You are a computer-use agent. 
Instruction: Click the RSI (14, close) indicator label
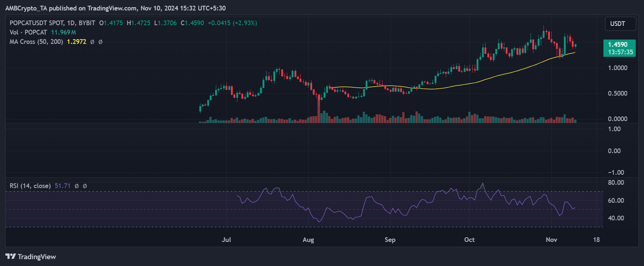pos(30,186)
